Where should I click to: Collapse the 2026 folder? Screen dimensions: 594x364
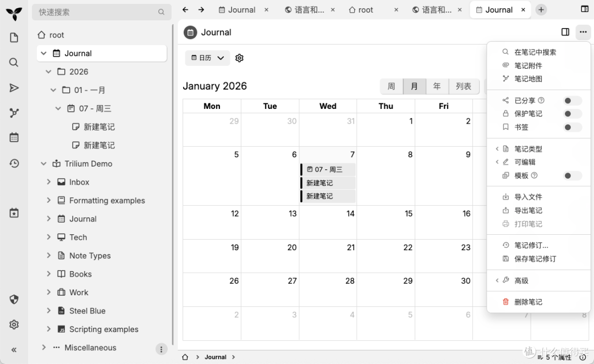[48, 71]
